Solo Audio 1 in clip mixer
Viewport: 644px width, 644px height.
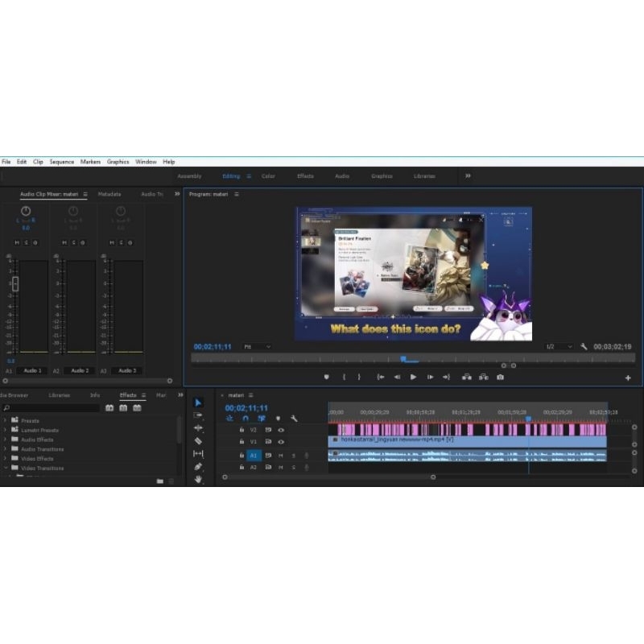coord(26,243)
